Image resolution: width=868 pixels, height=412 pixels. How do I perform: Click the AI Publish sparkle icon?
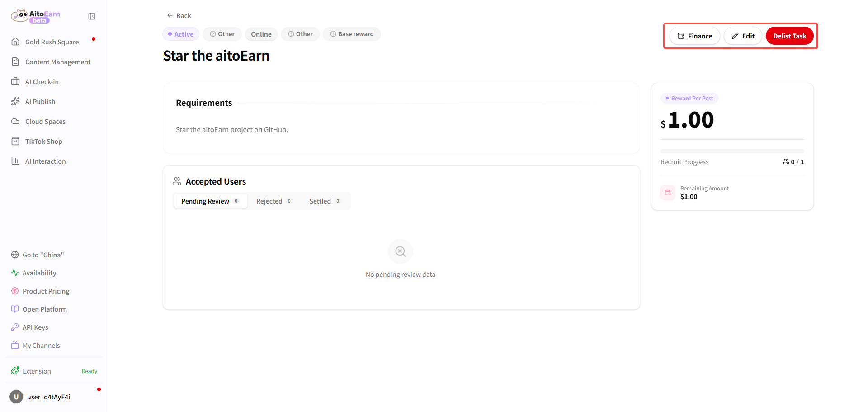coord(15,101)
